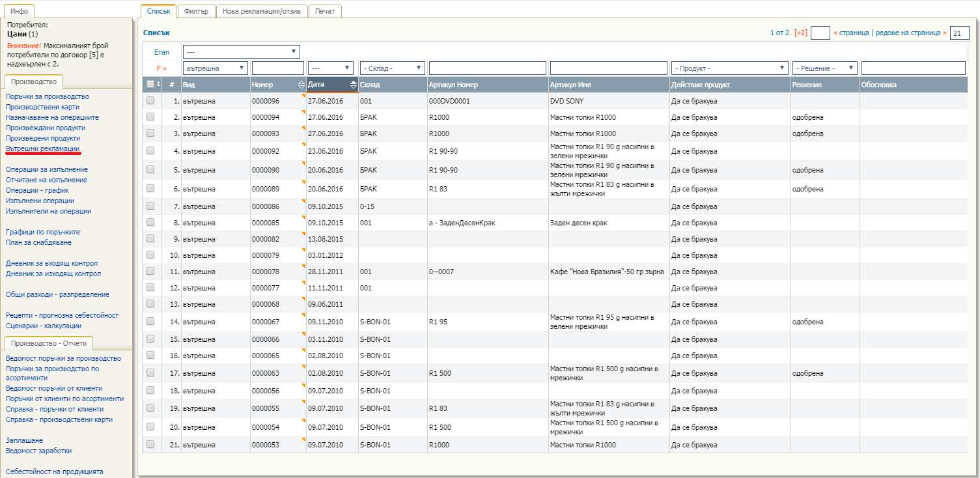Tick the checkbox for record 0000089
980x478 pixels.
pyautogui.click(x=150, y=189)
